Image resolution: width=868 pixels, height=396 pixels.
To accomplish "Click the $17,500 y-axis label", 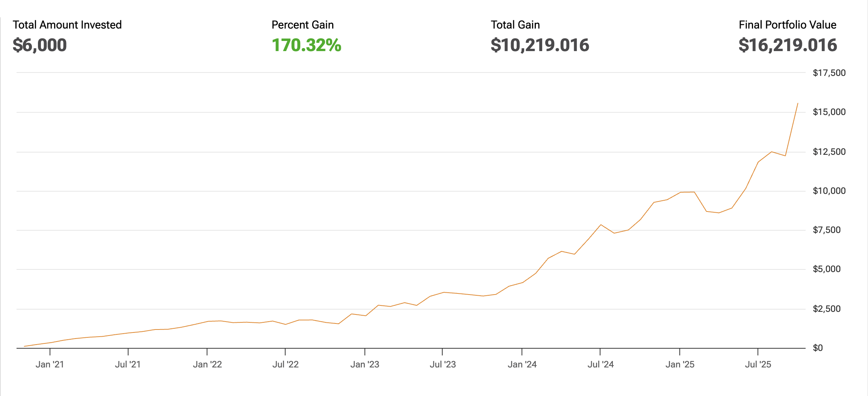I will 829,73.
